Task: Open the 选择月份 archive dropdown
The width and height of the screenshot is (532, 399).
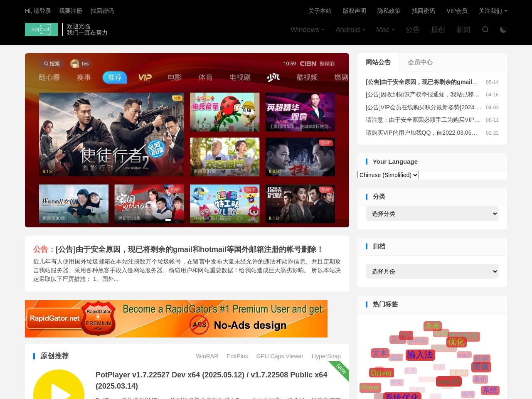Action: (432, 271)
